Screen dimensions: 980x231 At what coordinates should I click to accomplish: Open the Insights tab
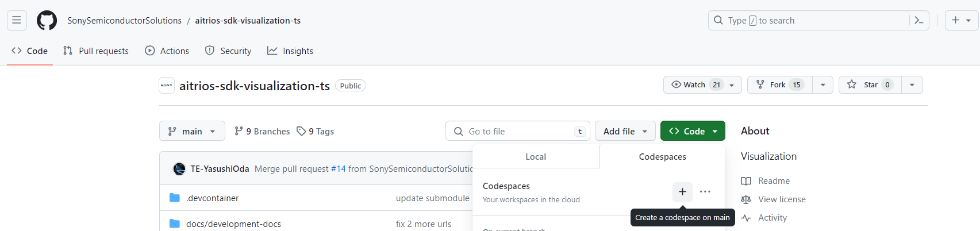click(x=290, y=51)
